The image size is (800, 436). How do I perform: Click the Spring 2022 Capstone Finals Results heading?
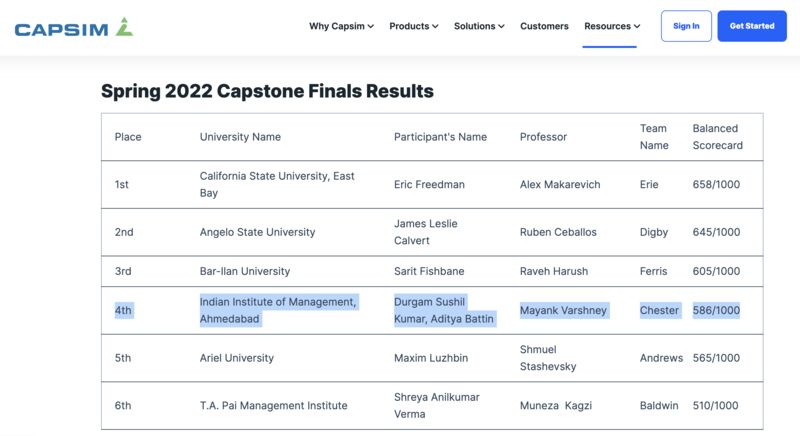[x=267, y=91]
